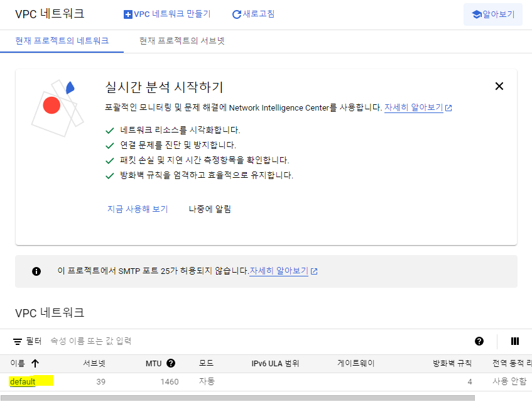Click MTU value 1460
532x409 pixels.
pyautogui.click(x=170, y=382)
